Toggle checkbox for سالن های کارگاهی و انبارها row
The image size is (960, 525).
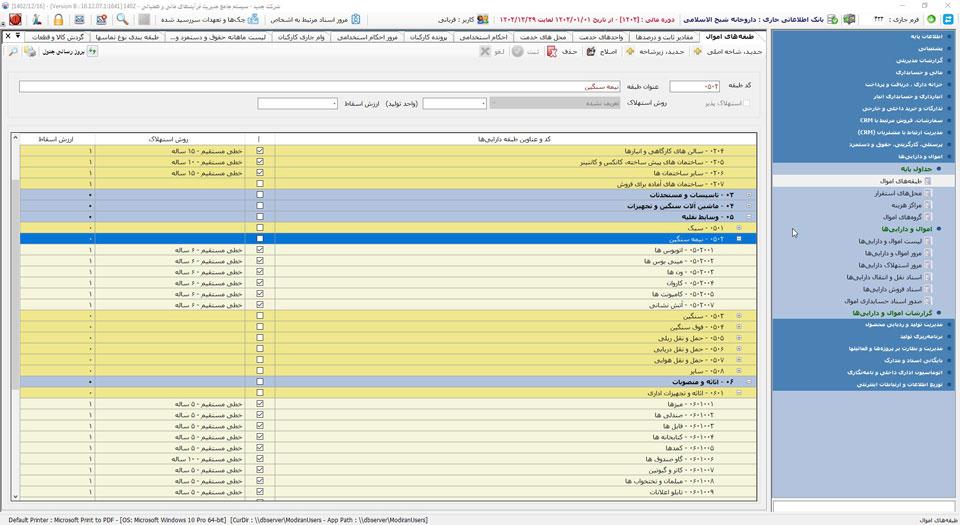[260, 151]
